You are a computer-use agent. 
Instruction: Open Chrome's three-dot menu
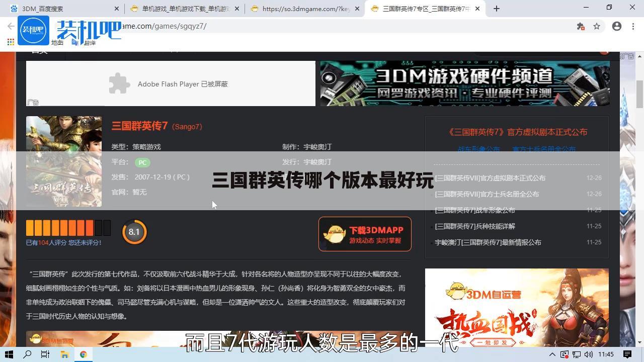pos(634,26)
